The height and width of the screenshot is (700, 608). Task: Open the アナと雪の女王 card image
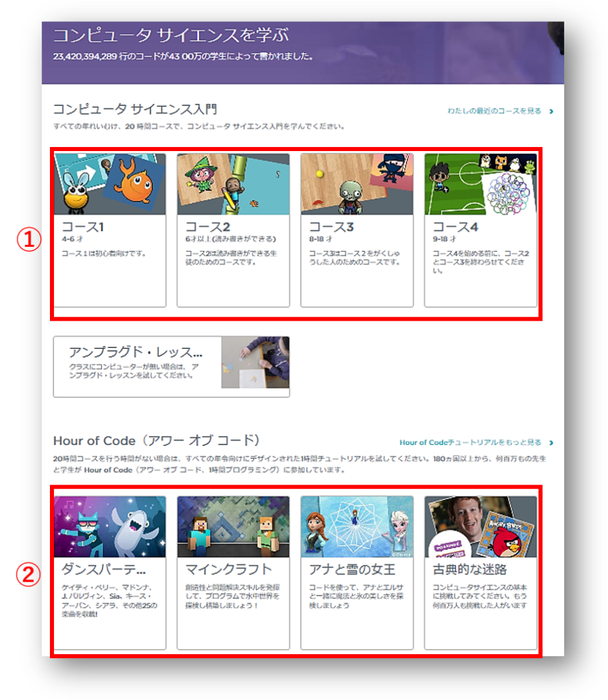tap(357, 527)
